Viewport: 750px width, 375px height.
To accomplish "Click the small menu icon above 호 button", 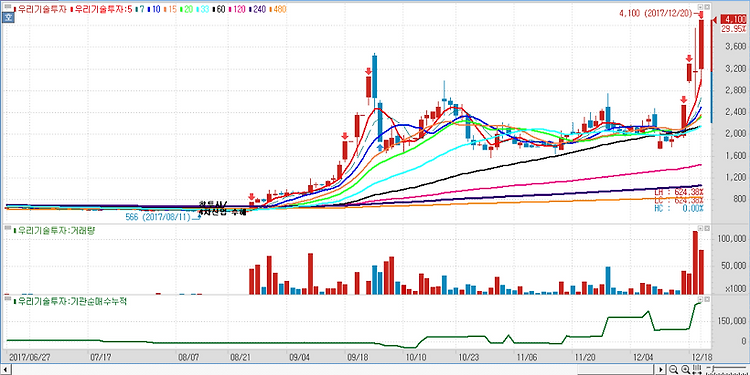I will pyautogui.click(x=8, y=6).
